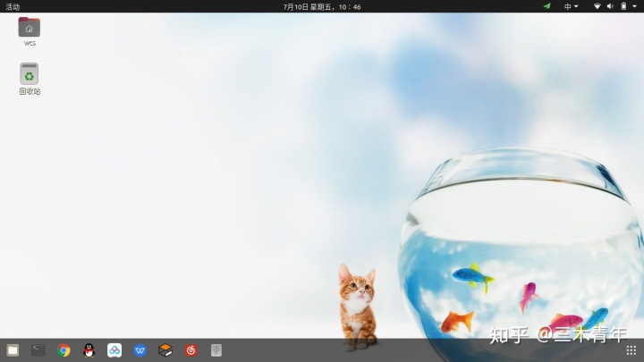Open the Wi-Fi network indicator

pos(597,6)
